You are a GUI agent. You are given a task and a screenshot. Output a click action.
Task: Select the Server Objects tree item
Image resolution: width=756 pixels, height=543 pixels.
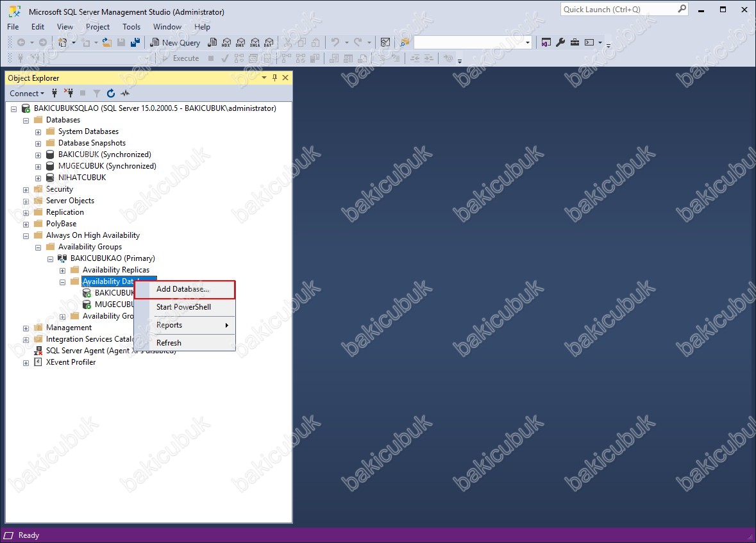[x=70, y=200]
